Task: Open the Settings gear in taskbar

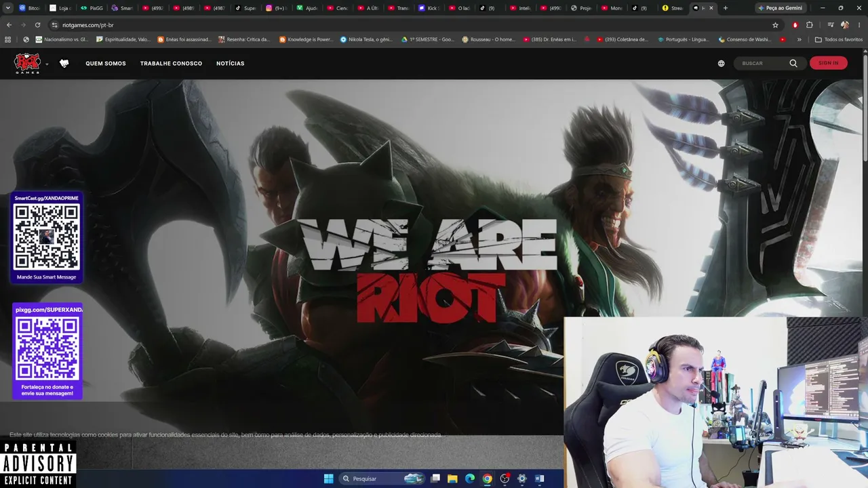Action: pos(522,479)
